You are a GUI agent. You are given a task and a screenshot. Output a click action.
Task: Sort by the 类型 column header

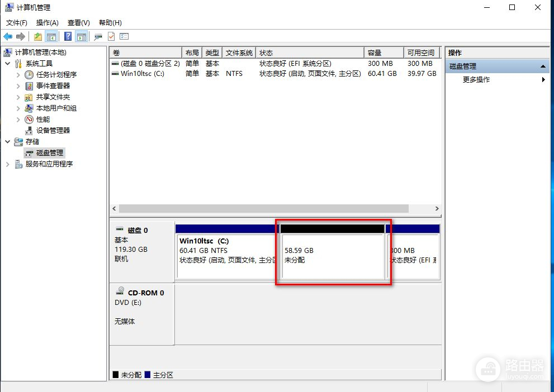pos(212,53)
